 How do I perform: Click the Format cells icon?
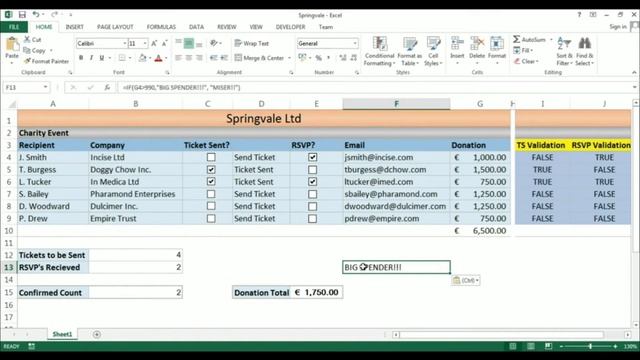point(497,44)
